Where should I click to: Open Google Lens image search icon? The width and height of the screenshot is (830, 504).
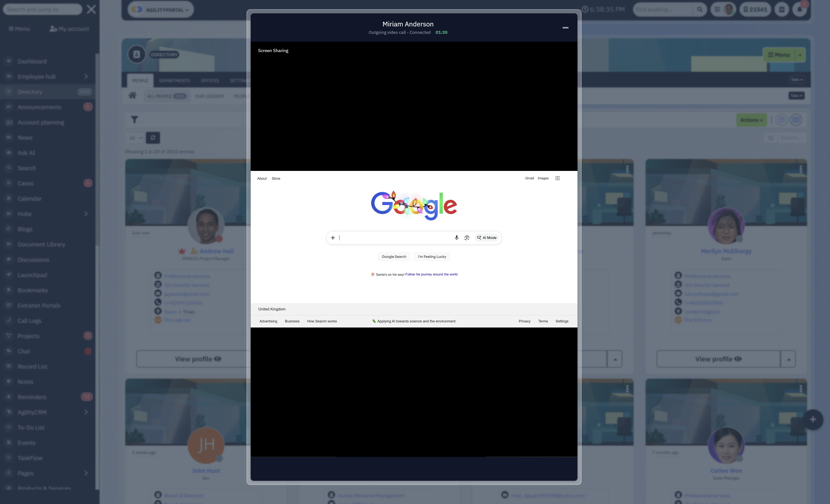click(x=467, y=237)
